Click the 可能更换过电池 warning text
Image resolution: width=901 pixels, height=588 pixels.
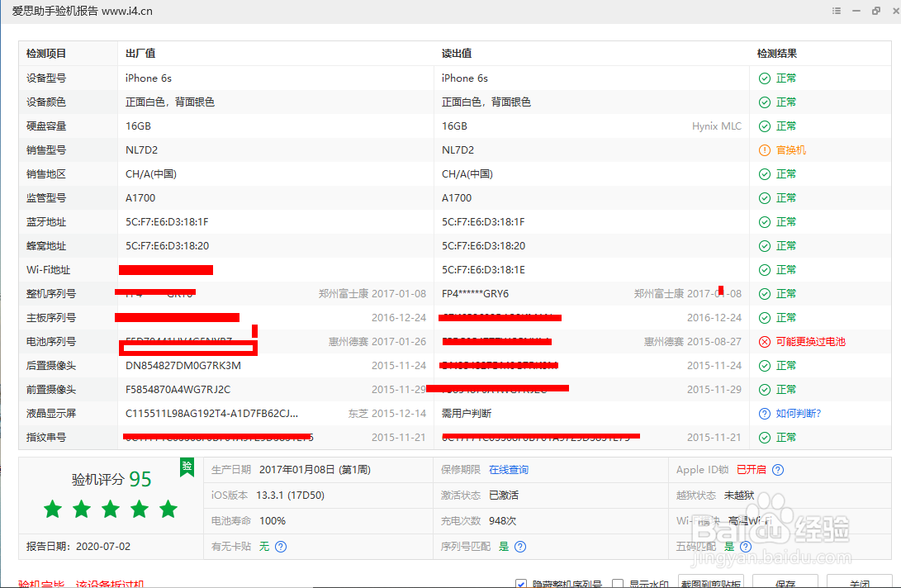click(x=810, y=342)
